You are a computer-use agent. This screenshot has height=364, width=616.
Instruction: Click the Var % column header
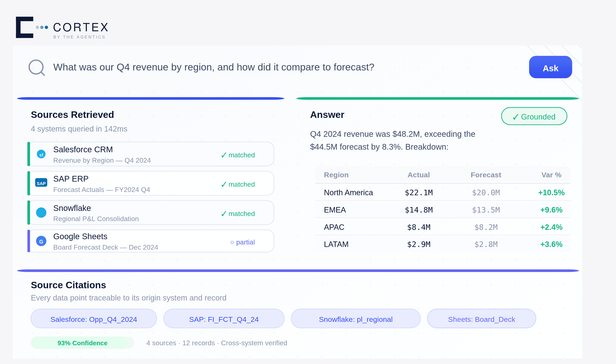[551, 175]
